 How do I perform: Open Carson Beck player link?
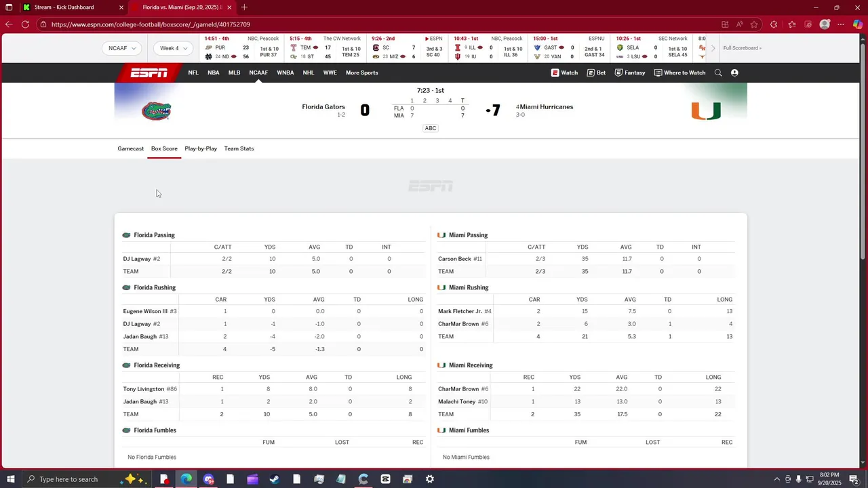(x=454, y=259)
